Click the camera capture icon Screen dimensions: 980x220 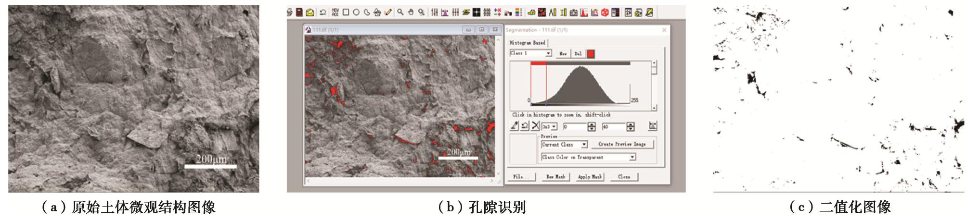[573, 12]
